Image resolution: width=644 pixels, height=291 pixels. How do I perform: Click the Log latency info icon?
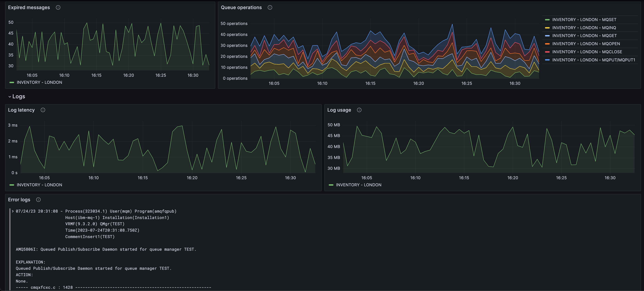43,110
